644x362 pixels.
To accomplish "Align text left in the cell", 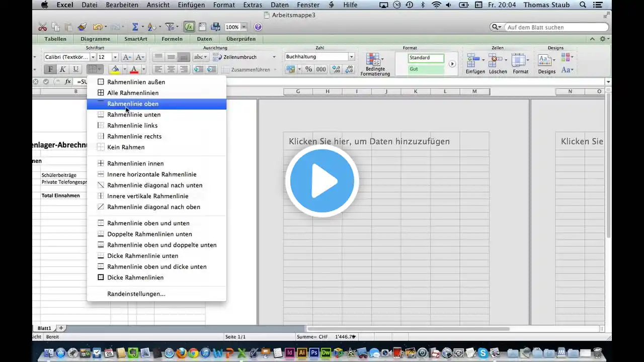I will 158,69.
